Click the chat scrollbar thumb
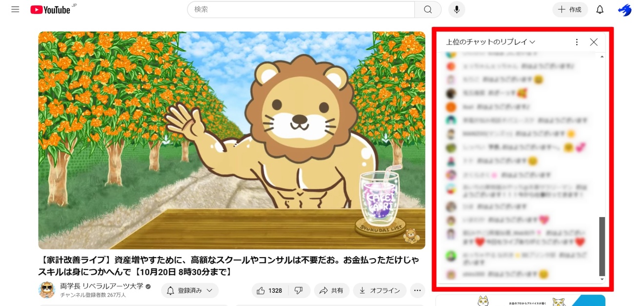This screenshot has height=306, width=644. (x=602, y=246)
